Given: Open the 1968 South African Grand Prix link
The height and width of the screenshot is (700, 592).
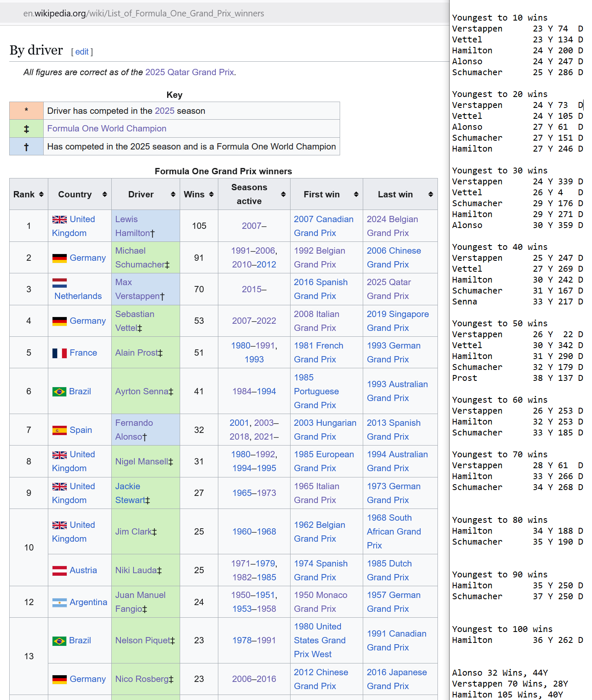Looking at the screenshot, I should pyautogui.click(x=394, y=532).
